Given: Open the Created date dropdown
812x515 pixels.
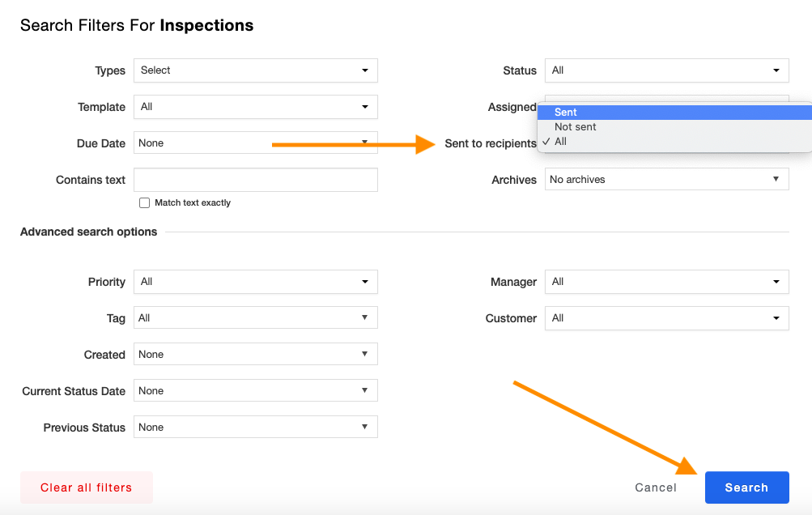Looking at the screenshot, I should [255, 355].
